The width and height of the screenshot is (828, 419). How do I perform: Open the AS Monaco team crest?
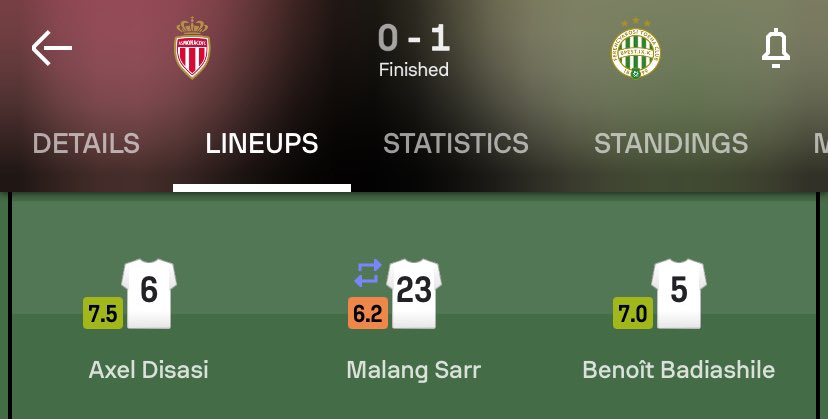coord(192,48)
